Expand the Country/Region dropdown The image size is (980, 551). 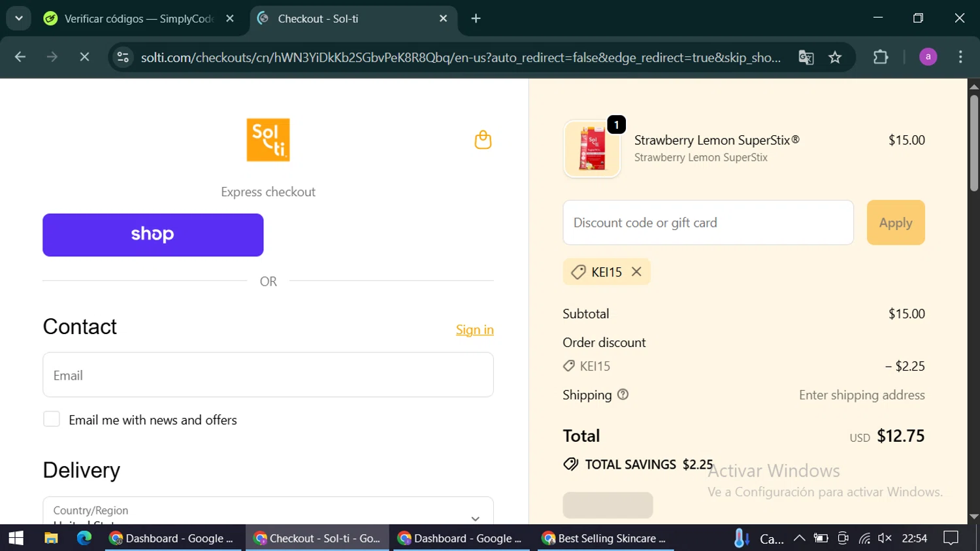[268, 510]
